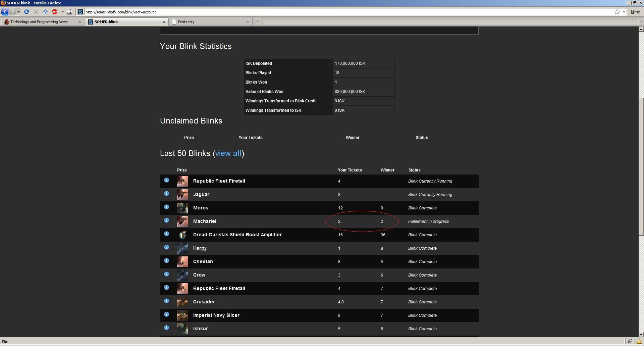Click the Crow ship thumbnail
The width and height of the screenshot is (644, 346).
pyautogui.click(x=182, y=275)
